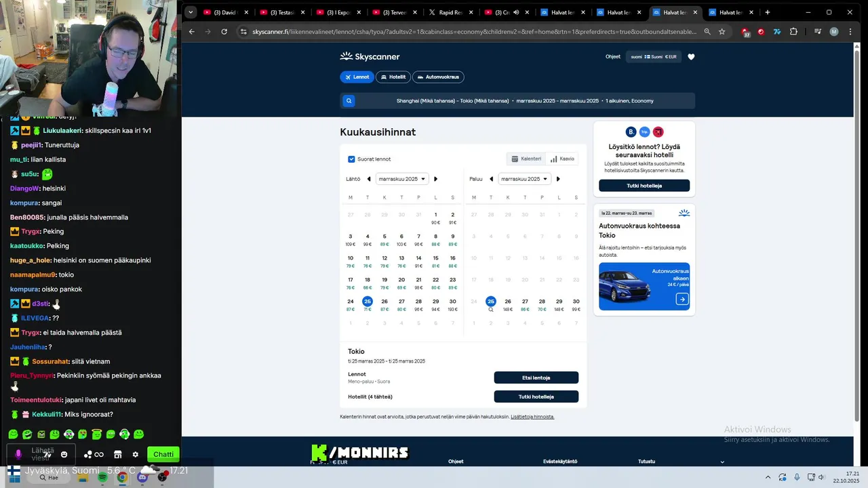Switch to the David YouTube tab
This screenshot has height=488, width=868.
pos(227,12)
